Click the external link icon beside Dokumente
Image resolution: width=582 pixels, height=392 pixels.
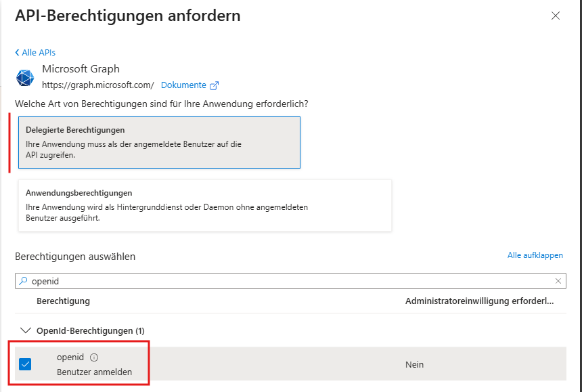(214, 85)
